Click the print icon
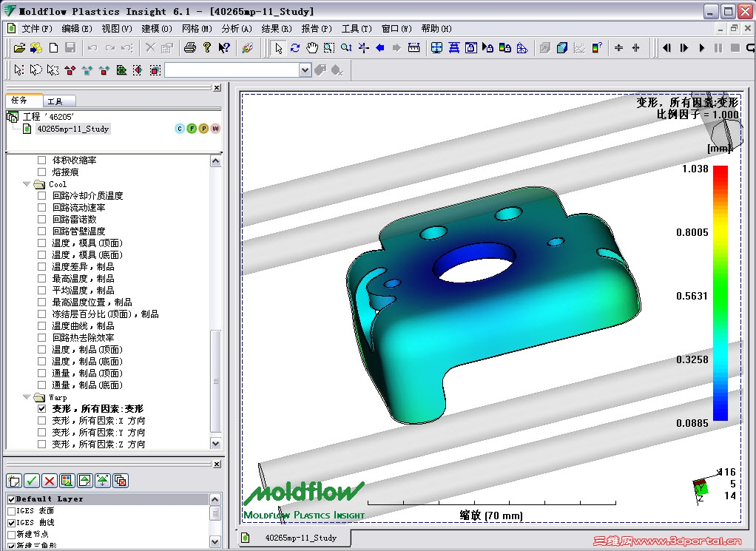Image resolution: width=756 pixels, height=551 pixels. point(190,48)
